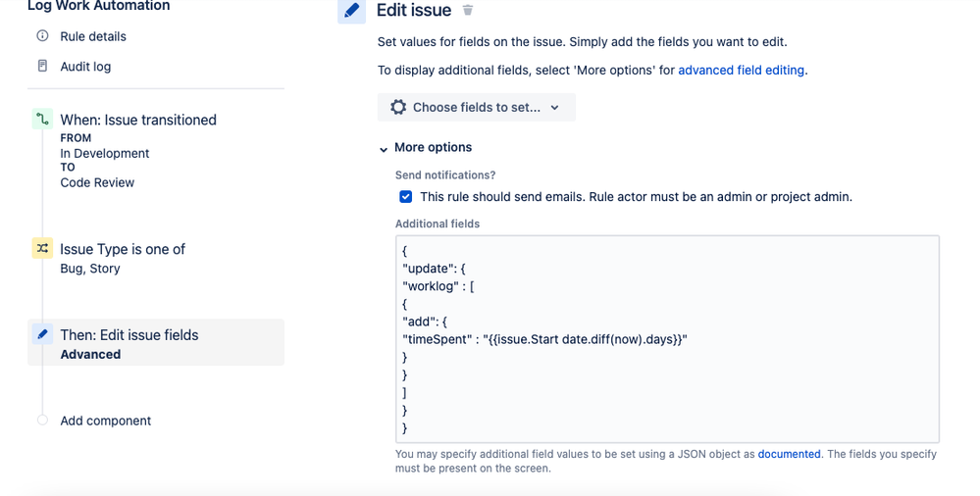Click the trash icon beside Edit issue
This screenshot has width=980, height=496.
click(x=468, y=11)
